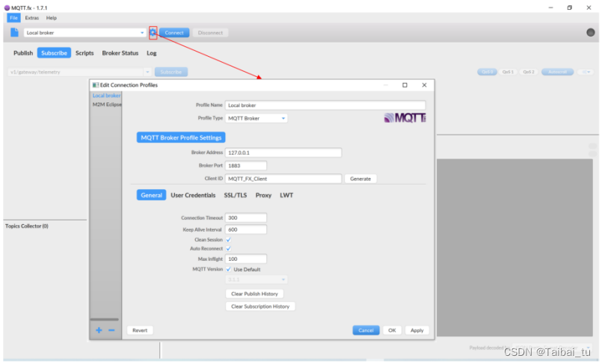This screenshot has height=364, width=602.
Task: Click MQTT Broker Profile Settings header
Action: 181,138
